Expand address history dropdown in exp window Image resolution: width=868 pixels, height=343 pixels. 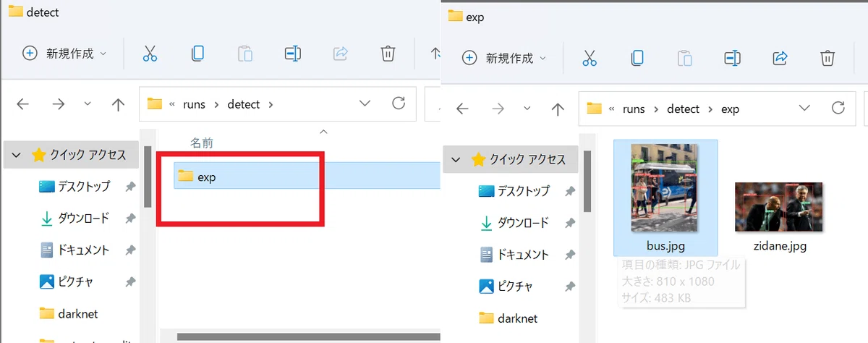[x=804, y=108]
